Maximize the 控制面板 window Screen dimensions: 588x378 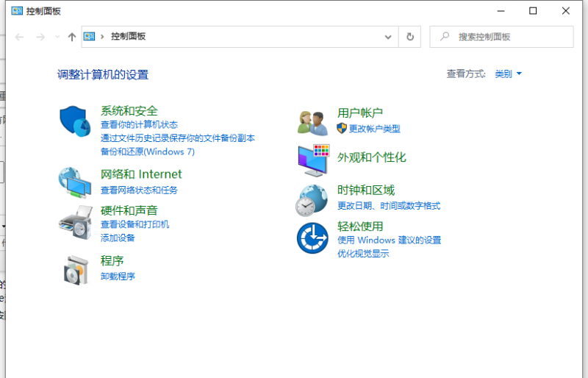(x=533, y=11)
